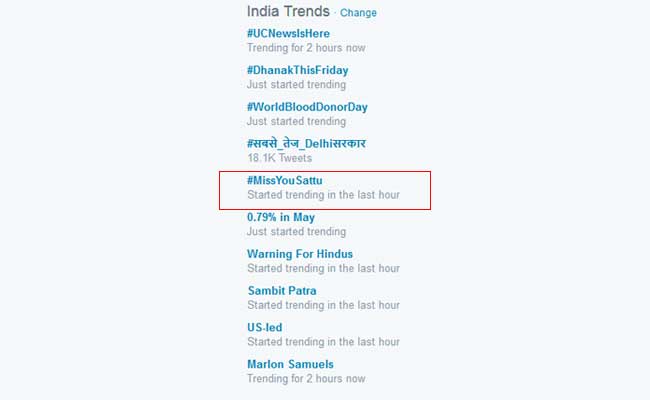
Task: Click "Just started trending" under #DhanakThisFriday
Action: pos(297,85)
